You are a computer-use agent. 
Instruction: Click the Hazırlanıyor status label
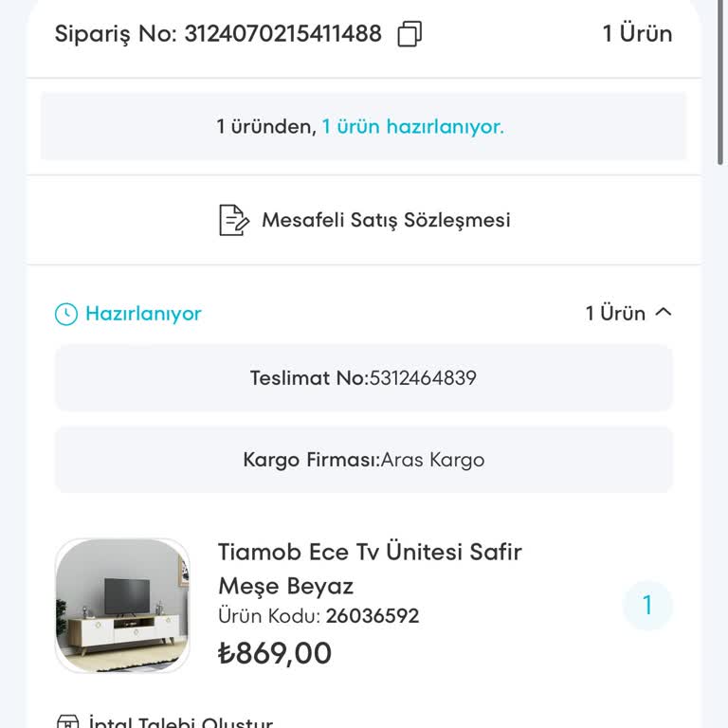[143, 314]
